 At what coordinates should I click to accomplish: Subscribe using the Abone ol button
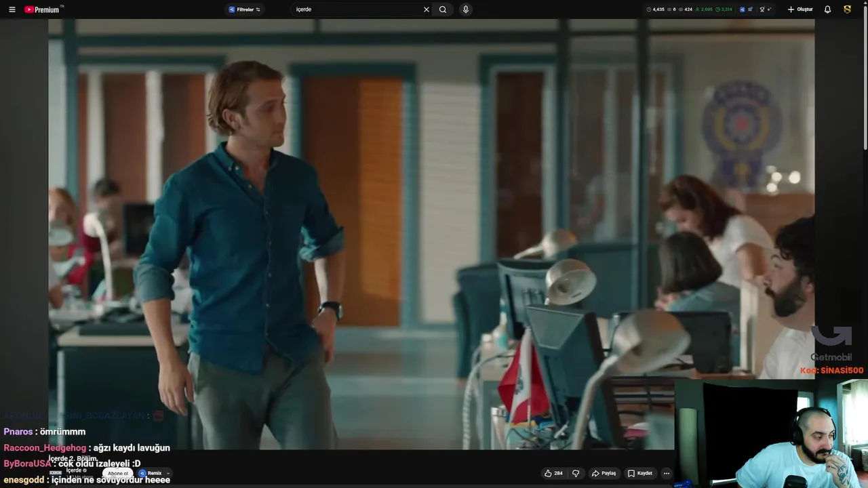tap(117, 473)
